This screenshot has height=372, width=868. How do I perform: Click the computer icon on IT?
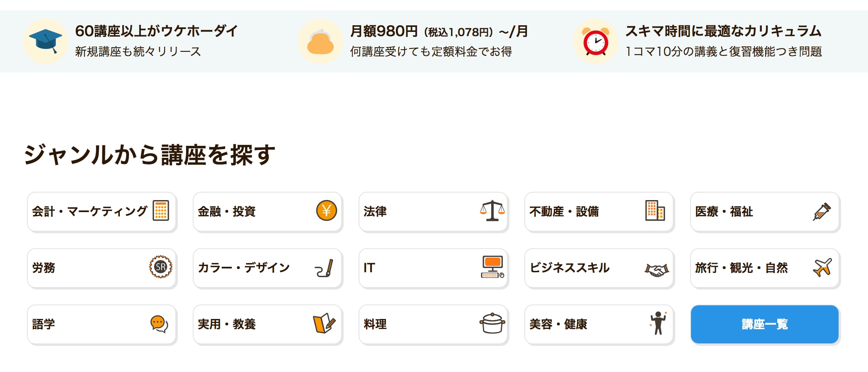(492, 267)
